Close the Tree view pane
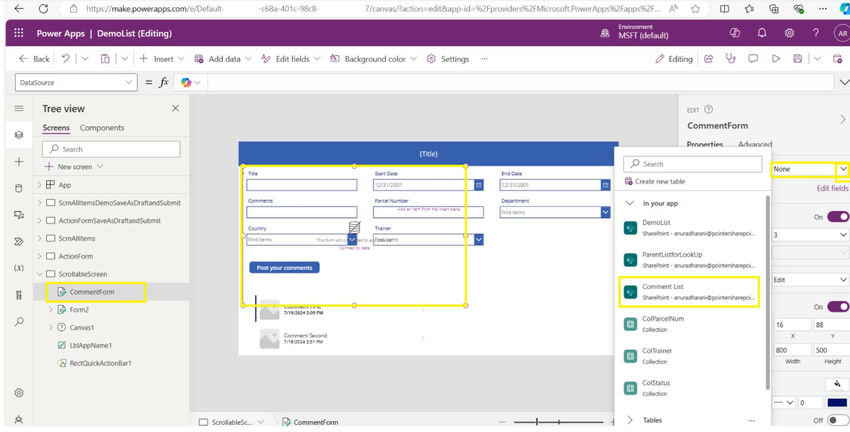 coord(175,108)
